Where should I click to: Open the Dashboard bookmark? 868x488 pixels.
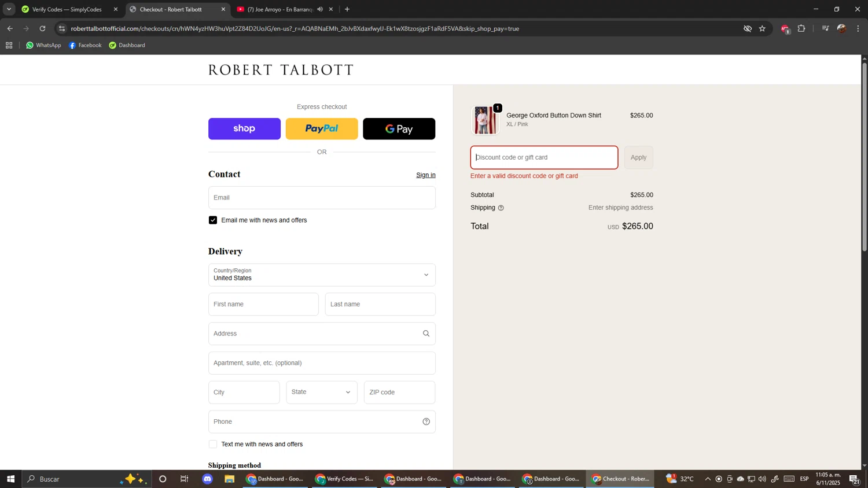(127, 45)
